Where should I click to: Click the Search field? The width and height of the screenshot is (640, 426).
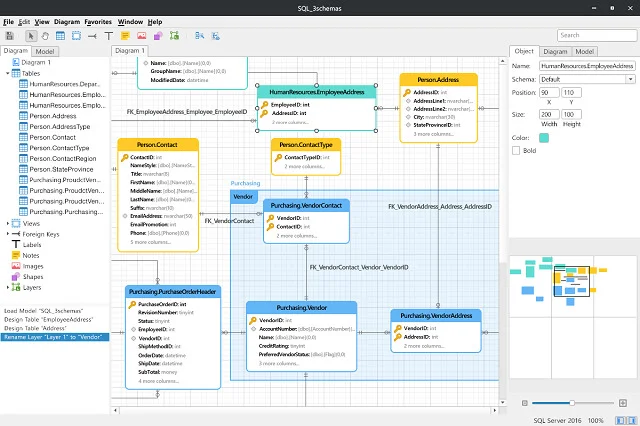click(x=596, y=35)
